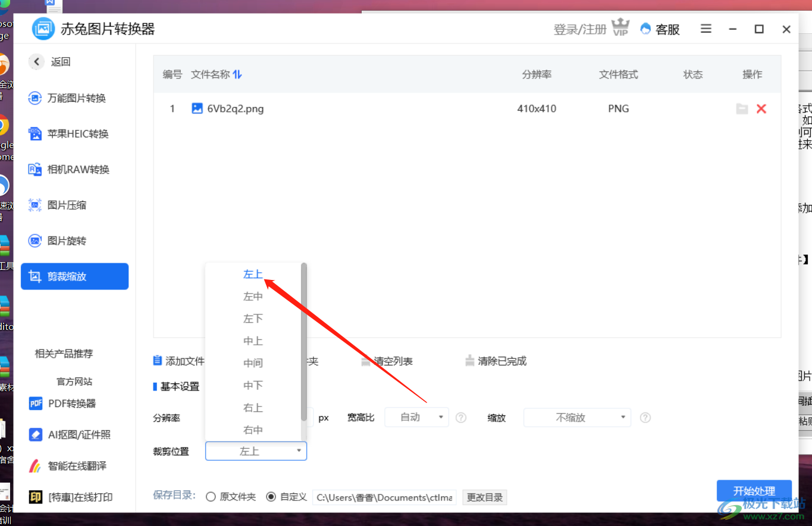Open the 宽高比 自动 dropdown
This screenshot has height=526, width=812.
417,417
